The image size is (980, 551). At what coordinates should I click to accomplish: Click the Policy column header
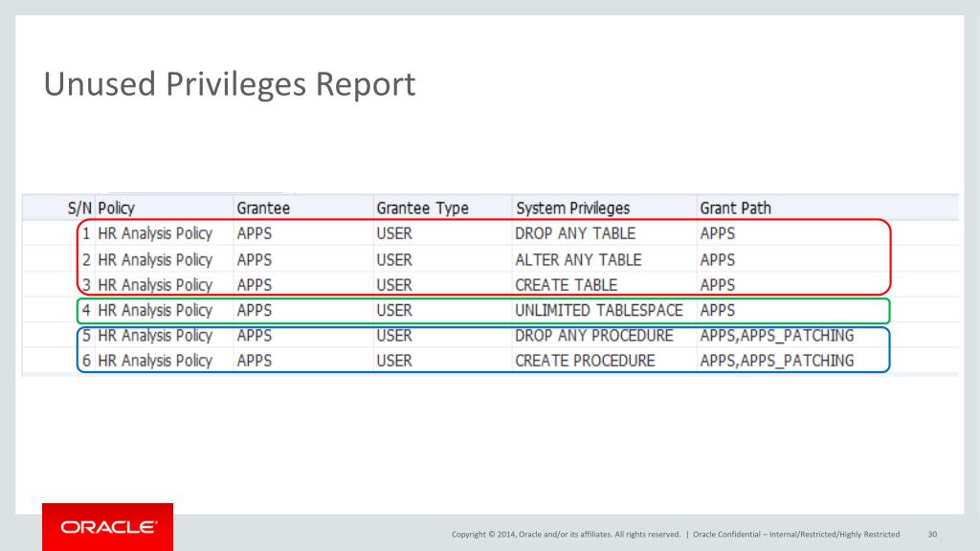(116, 208)
